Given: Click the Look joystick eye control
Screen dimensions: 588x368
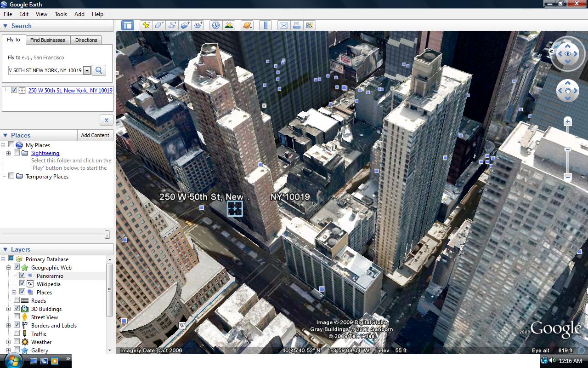Looking at the screenshot, I should [x=568, y=54].
